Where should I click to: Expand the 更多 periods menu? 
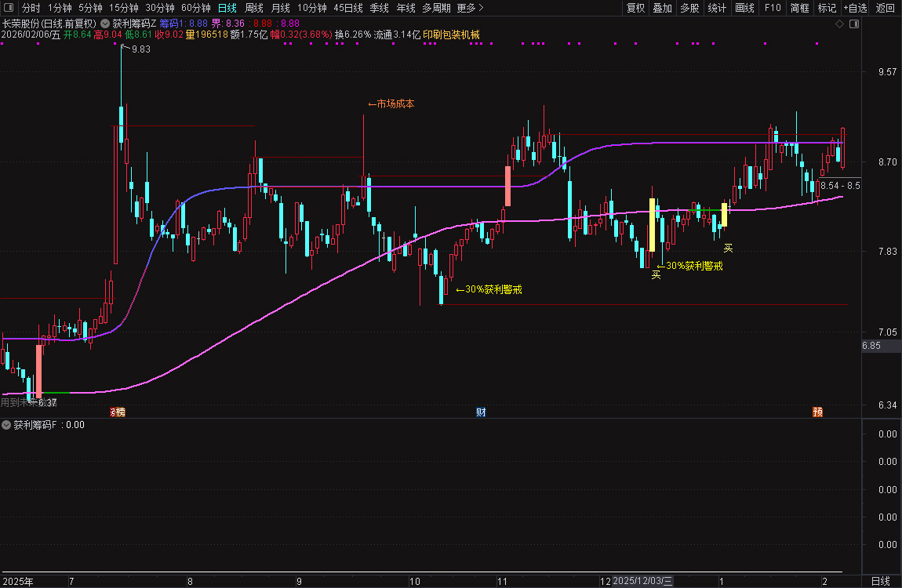pos(469,8)
